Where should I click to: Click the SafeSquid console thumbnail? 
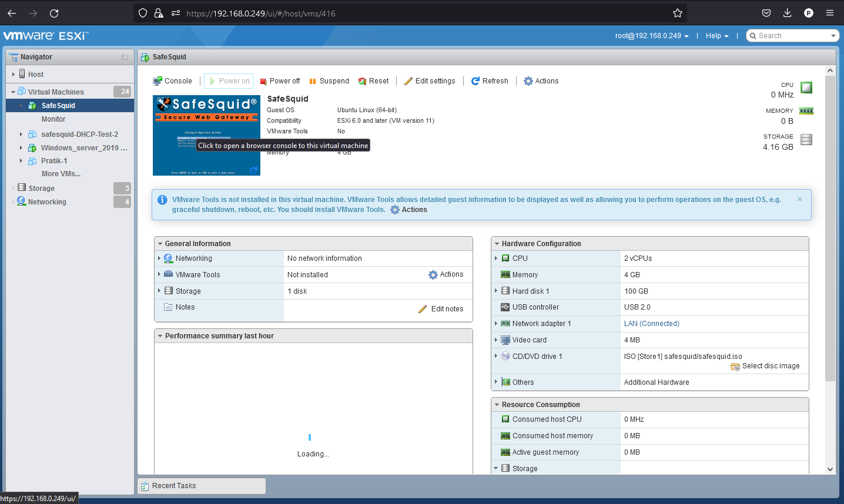tap(206, 135)
